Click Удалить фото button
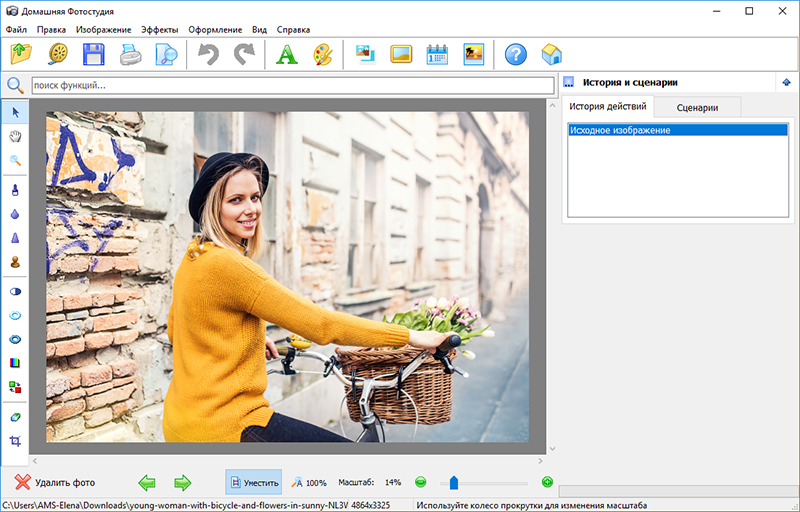Viewport: 800px width, 512px height. 55,482
